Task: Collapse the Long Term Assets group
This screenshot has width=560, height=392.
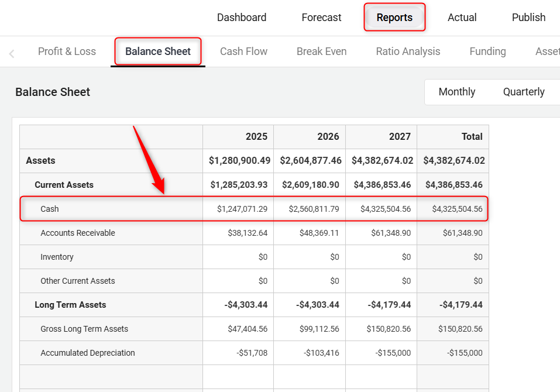Action: tap(70, 305)
